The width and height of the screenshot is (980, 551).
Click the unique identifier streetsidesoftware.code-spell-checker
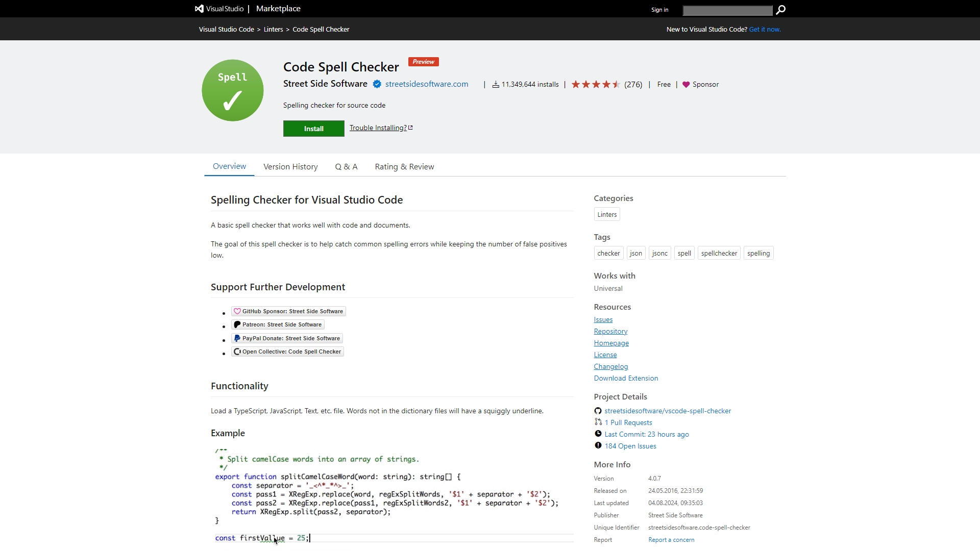coord(699,528)
